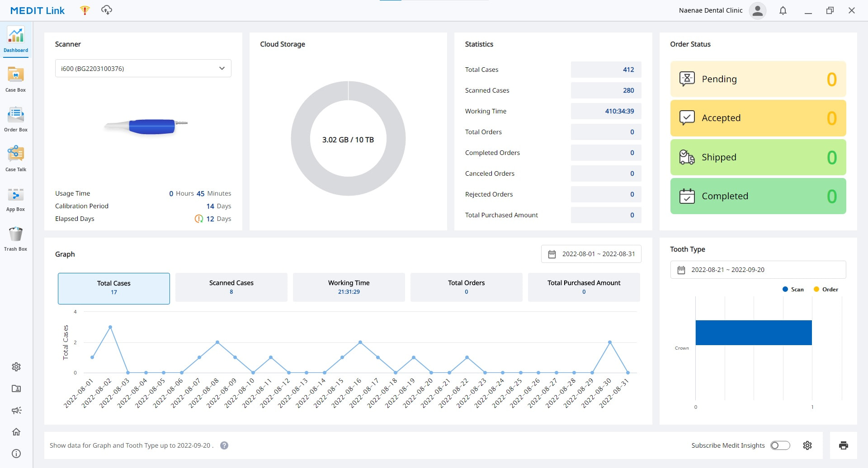Switch to the Working Time graph tab
Image resolution: width=868 pixels, height=468 pixels.
[x=349, y=287]
